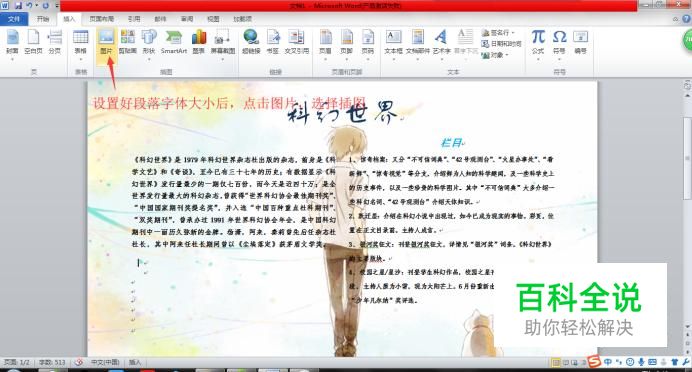Click the vertical scrollbar thumb
Screen dimensions: 692x372
[x=687, y=158]
